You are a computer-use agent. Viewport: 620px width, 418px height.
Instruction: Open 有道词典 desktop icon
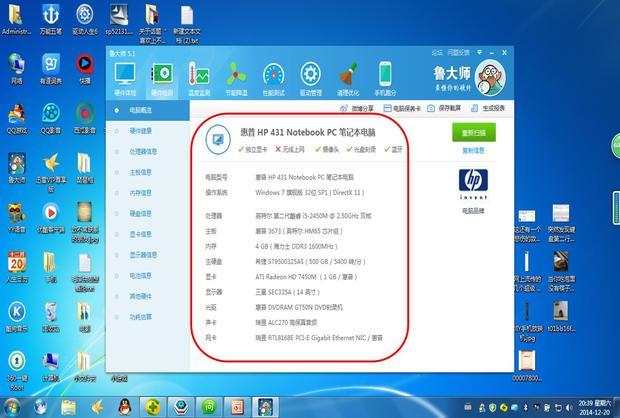click(51, 70)
